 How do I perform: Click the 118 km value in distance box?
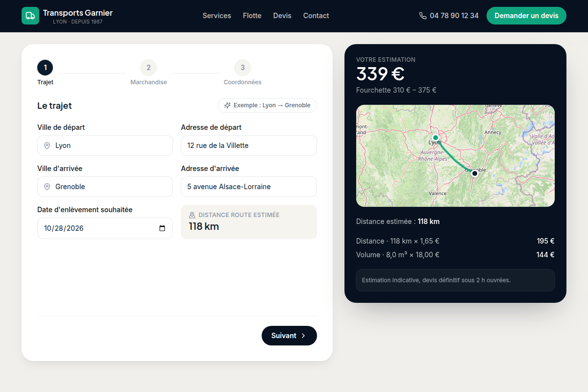204,226
